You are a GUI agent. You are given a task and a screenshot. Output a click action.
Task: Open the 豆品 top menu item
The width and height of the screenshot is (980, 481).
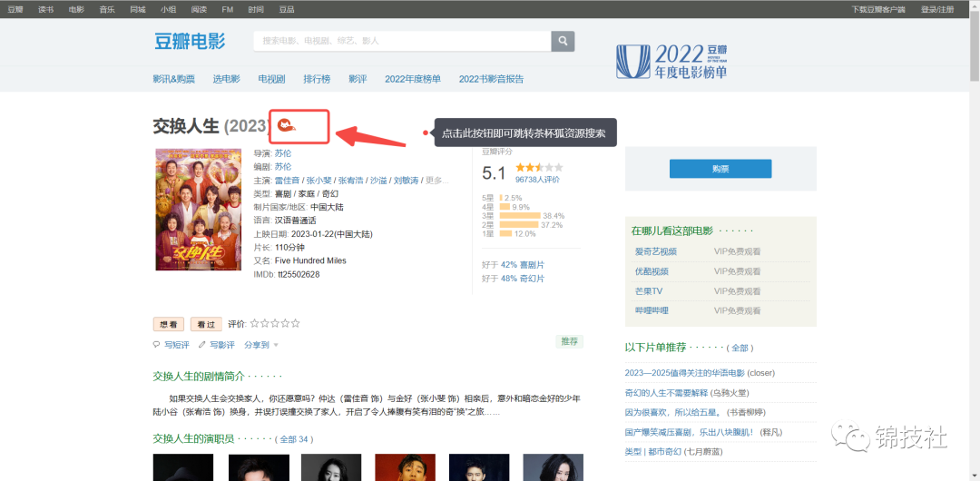(286, 9)
